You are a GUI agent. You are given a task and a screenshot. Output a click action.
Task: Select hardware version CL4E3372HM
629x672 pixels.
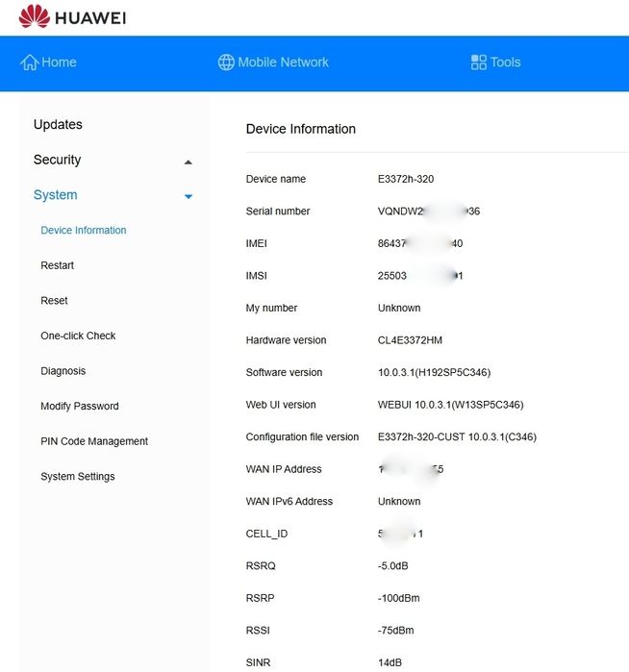pos(410,340)
